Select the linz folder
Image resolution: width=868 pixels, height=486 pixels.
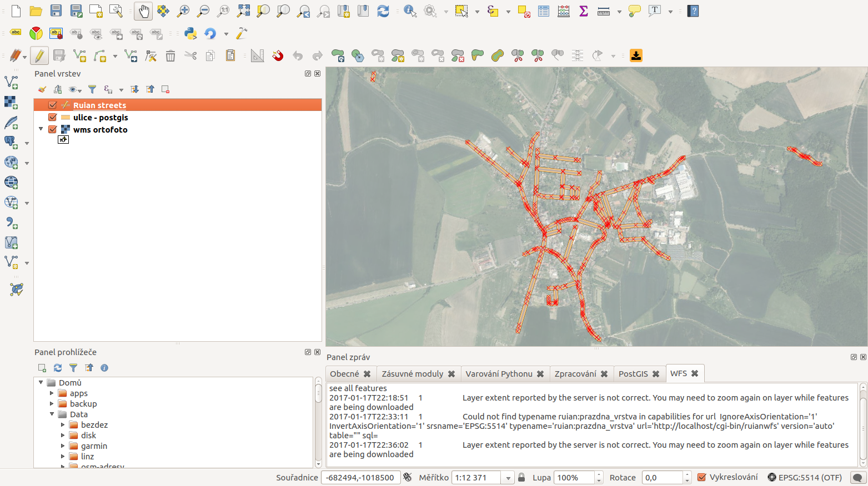point(87,456)
